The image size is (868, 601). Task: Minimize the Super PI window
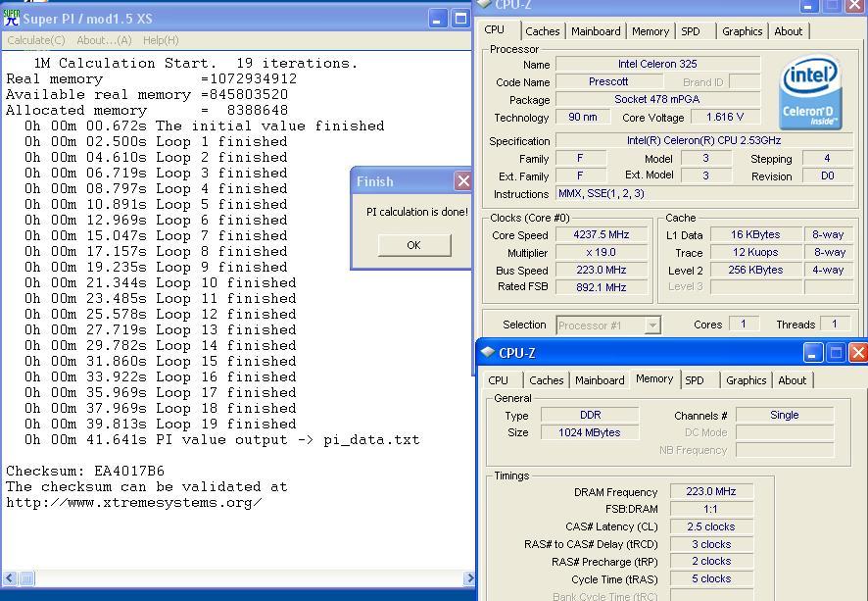pos(437,20)
